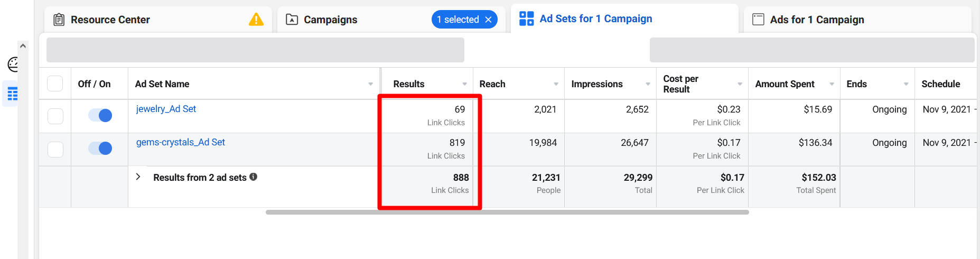Click the Campaigns folder icon
This screenshot has width=980, height=259.
click(292, 20)
